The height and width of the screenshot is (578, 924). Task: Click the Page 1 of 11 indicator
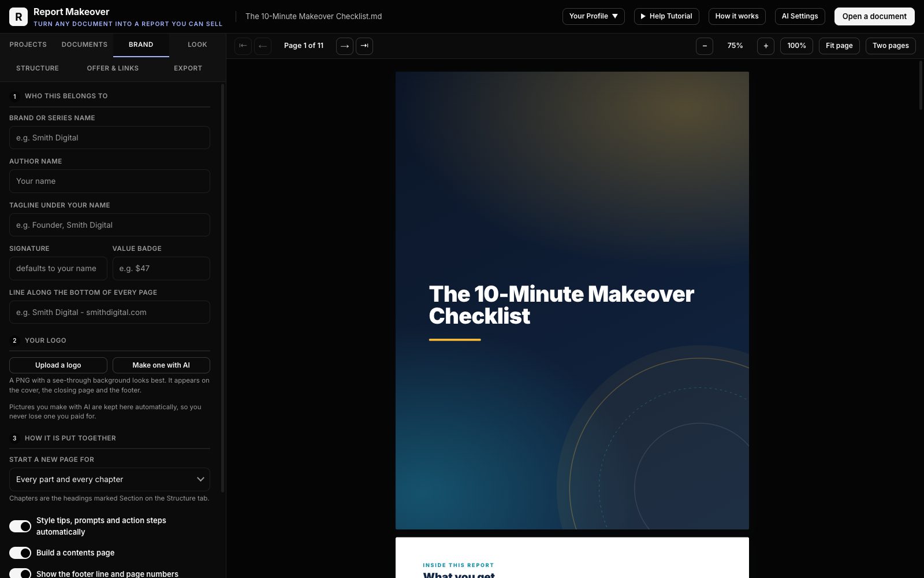tap(304, 46)
